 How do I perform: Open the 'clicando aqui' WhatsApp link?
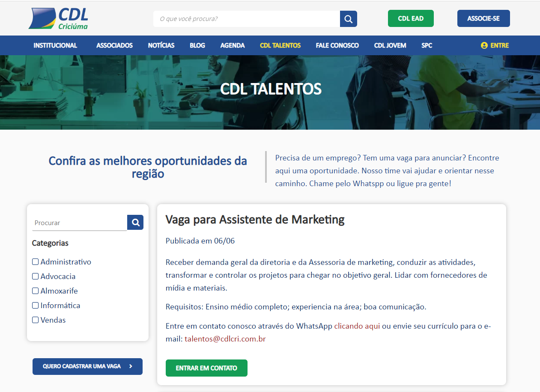tap(357, 326)
